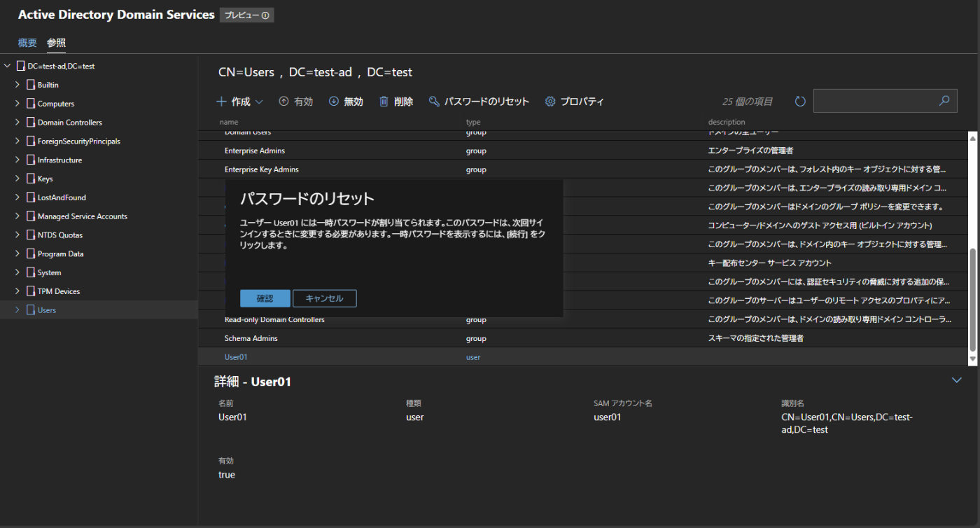Click the ForeignSecurityPrincipals container icon
The image size is (980, 528).
tap(30, 141)
